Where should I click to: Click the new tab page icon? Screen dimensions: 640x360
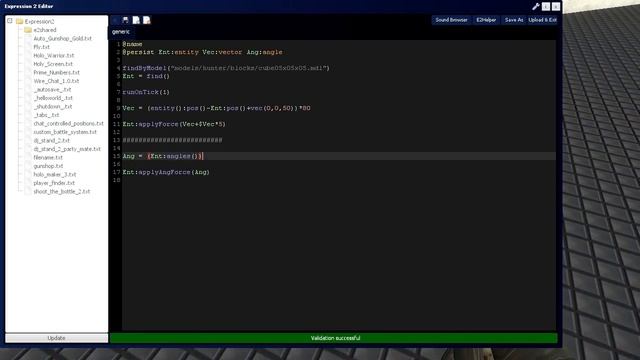click(x=136, y=20)
